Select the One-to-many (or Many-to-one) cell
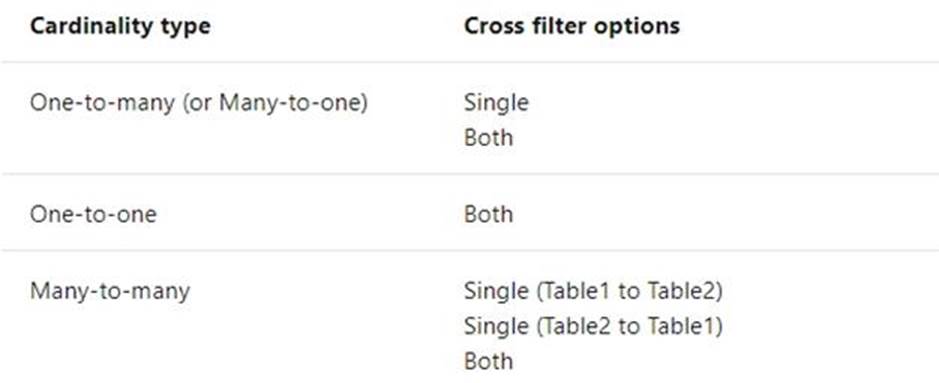Screen dimensions: 939x383 point(198,103)
